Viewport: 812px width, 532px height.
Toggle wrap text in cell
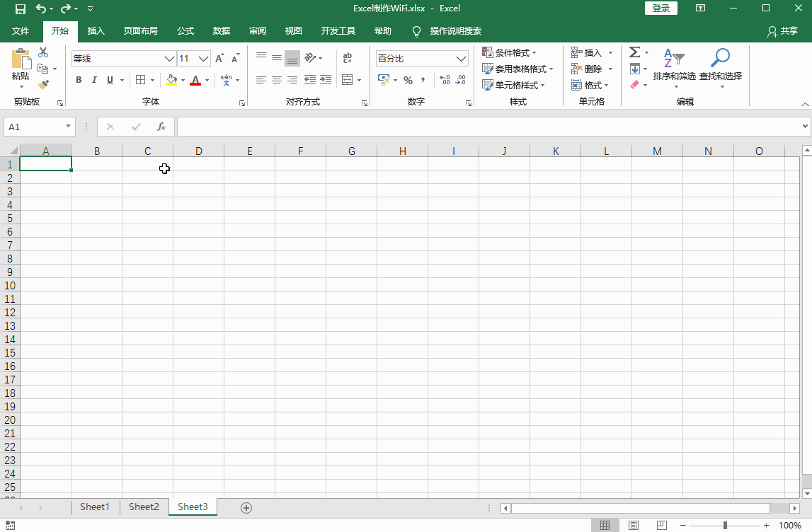[x=348, y=57]
